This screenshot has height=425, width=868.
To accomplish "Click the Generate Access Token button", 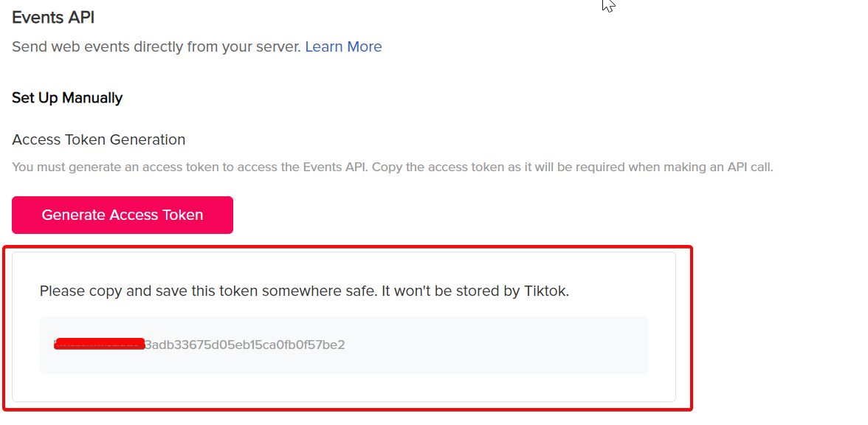I will coord(123,215).
